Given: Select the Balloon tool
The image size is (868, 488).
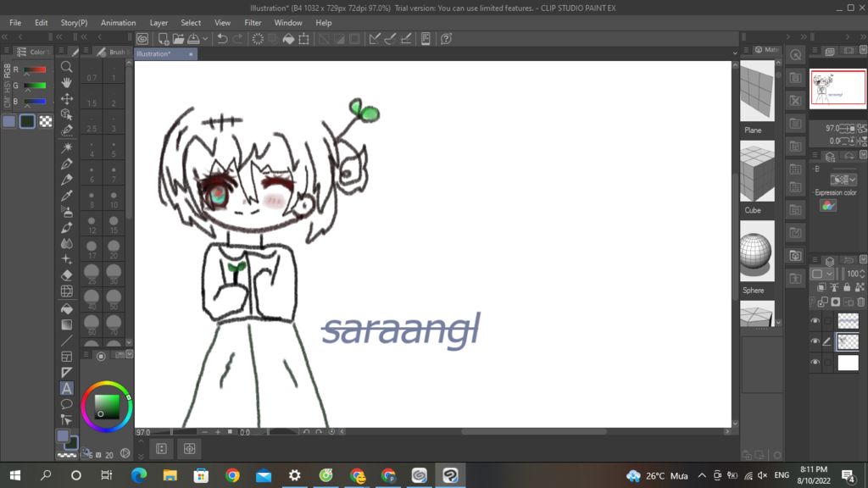Looking at the screenshot, I should 66,404.
